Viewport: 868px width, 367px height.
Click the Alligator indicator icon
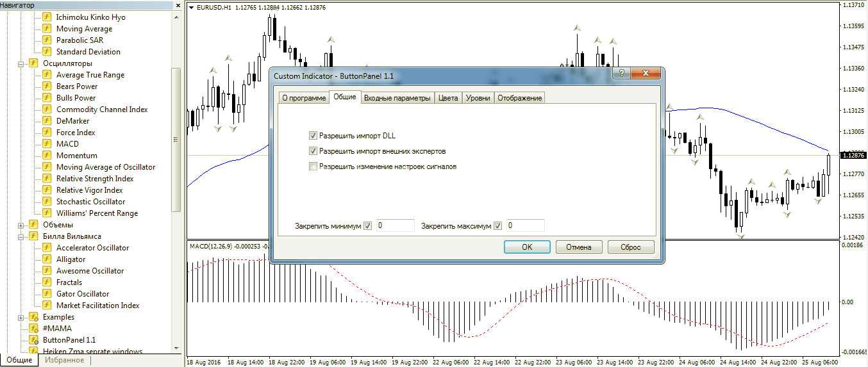pos(47,259)
